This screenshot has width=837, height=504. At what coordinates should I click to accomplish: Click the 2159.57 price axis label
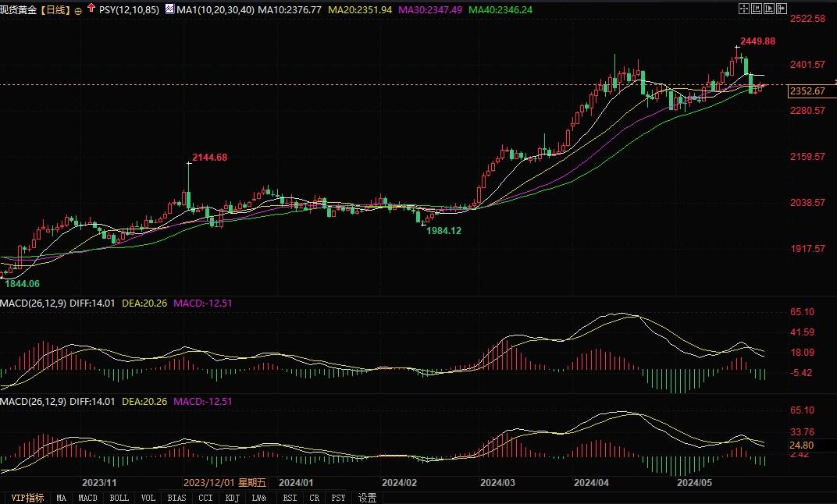tap(807, 156)
